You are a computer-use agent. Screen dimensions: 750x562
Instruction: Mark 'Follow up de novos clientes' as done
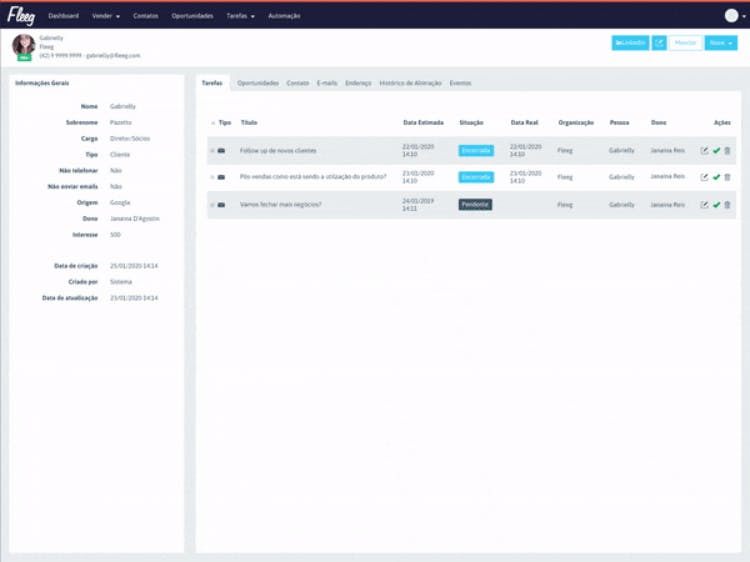coord(717,151)
